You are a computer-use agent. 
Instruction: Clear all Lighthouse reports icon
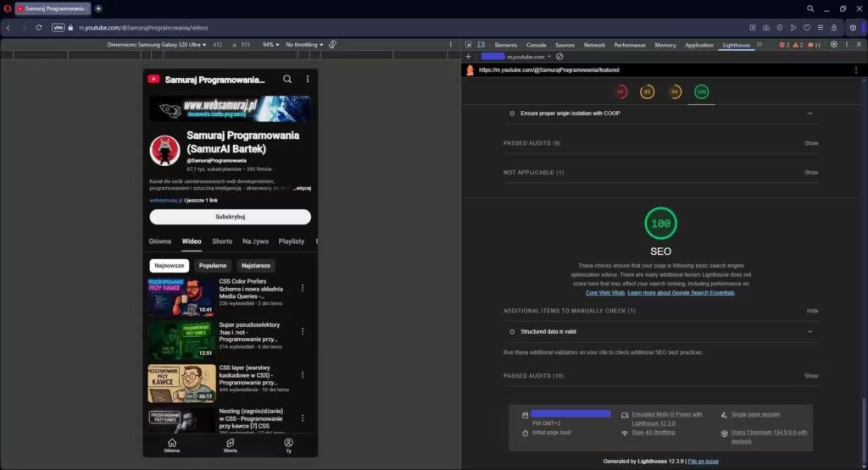coord(559,57)
